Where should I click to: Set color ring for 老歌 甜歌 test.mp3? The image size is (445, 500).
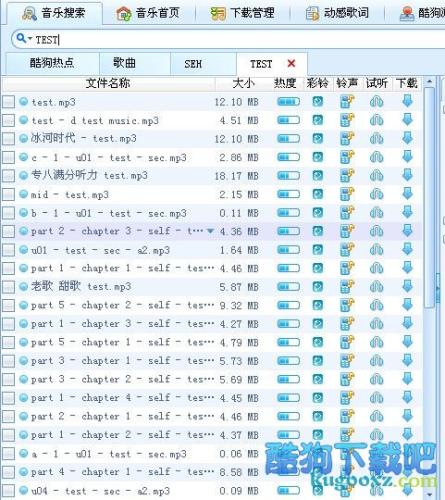tap(317, 286)
